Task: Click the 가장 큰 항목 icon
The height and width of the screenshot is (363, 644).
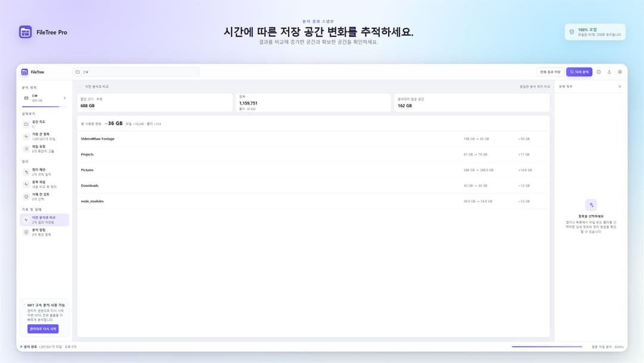Action: [x=26, y=137]
